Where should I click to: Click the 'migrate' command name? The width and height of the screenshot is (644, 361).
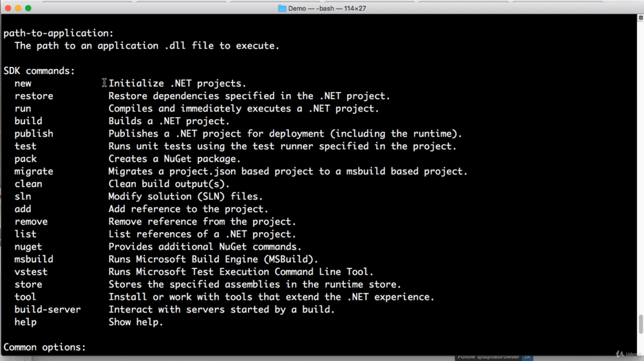pyautogui.click(x=33, y=171)
